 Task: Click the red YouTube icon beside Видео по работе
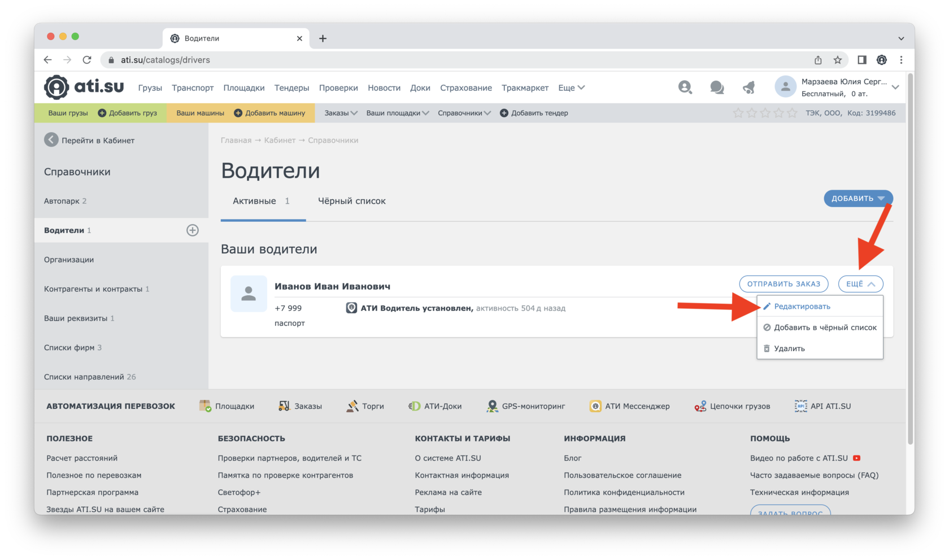click(x=857, y=458)
